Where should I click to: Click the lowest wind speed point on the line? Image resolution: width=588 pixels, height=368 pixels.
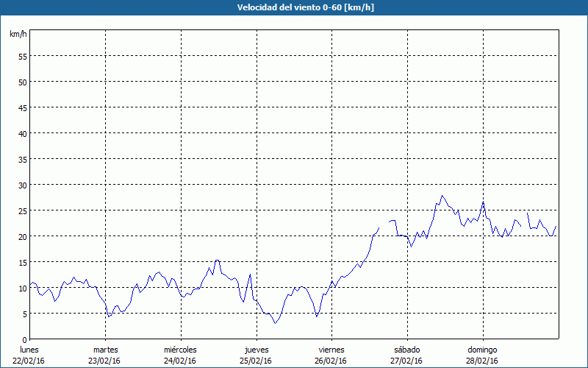point(276,323)
